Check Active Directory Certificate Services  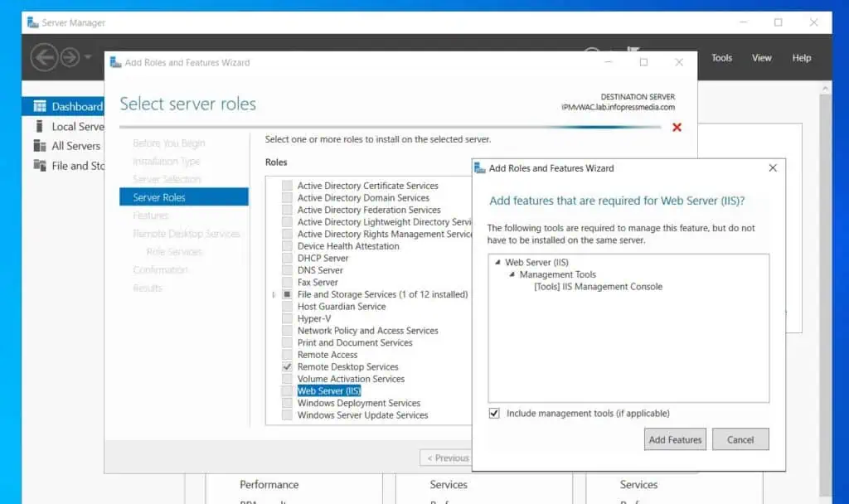[x=287, y=186]
